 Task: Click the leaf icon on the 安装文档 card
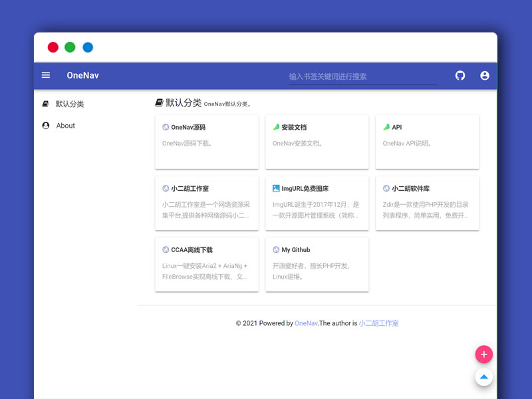coord(276,126)
